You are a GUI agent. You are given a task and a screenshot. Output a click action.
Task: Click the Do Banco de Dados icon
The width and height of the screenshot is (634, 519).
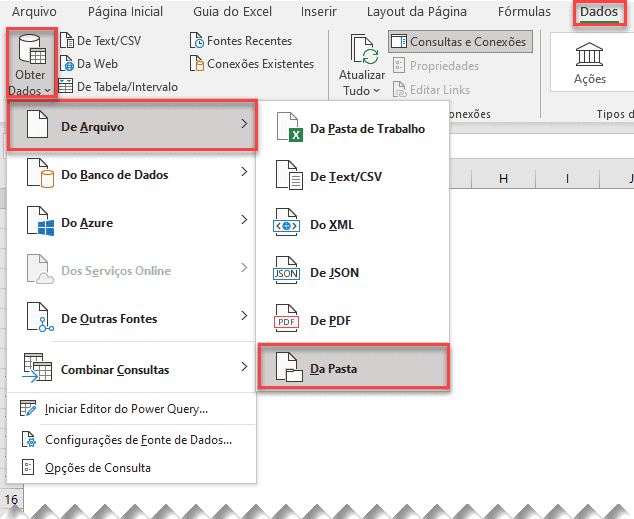40,173
